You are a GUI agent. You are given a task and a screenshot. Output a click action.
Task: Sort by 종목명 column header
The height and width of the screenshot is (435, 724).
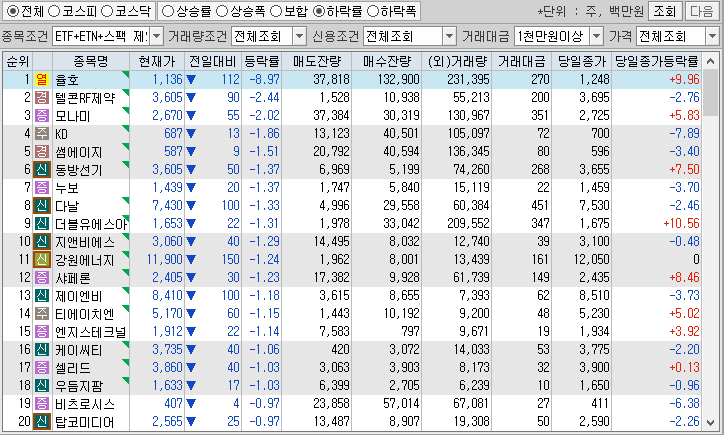pos(90,61)
